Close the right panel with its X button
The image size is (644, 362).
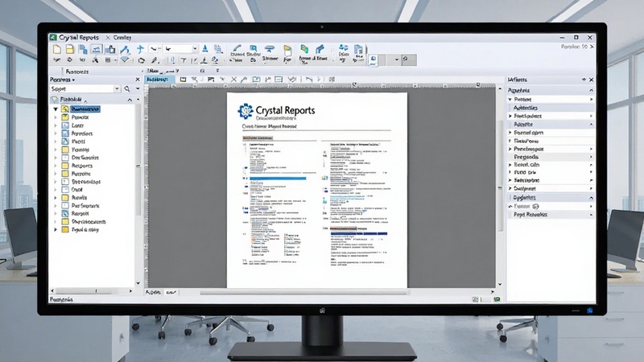(592, 79)
